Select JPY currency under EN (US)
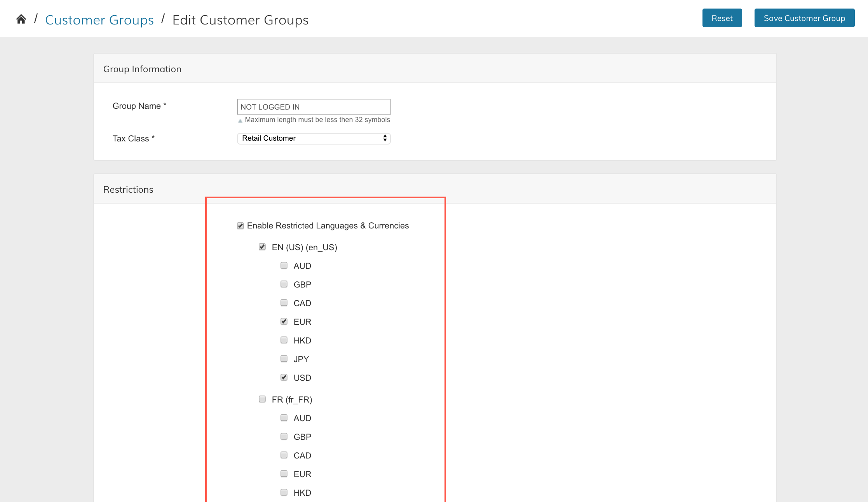Viewport: 868px width, 502px height. 284,359
